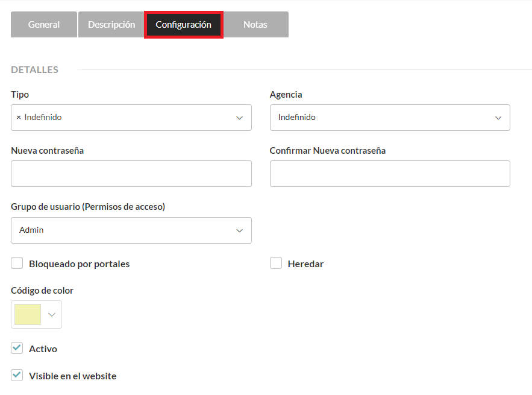Click the Código de color label
The width and height of the screenshot is (532, 395).
click(42, 291)
